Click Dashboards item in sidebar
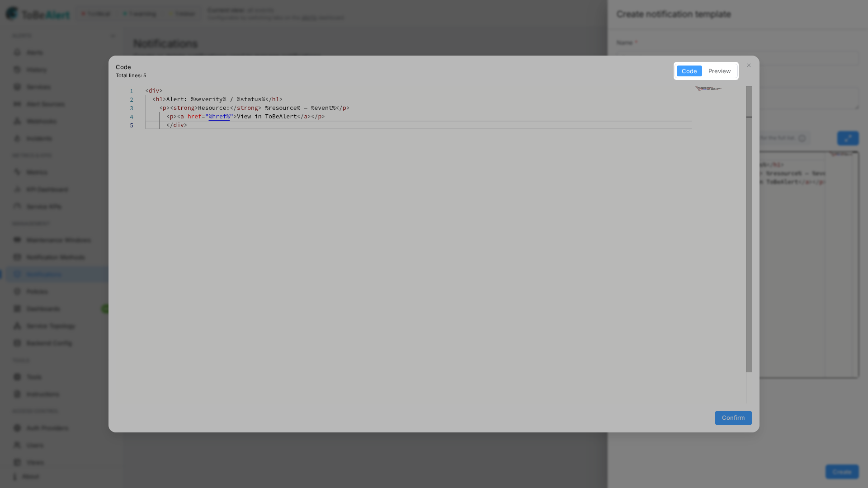Viewport: 868px width, 488px height. pyautogui.click(x=57, y=309)
